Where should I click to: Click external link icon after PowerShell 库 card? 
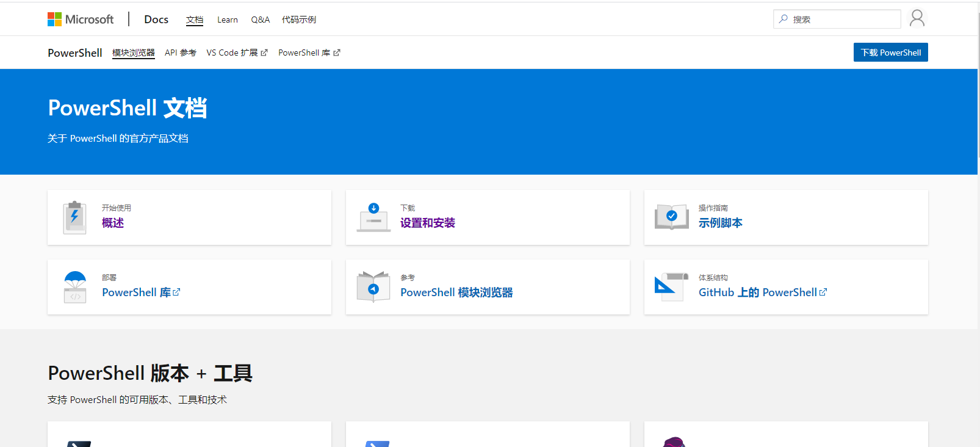176,293
